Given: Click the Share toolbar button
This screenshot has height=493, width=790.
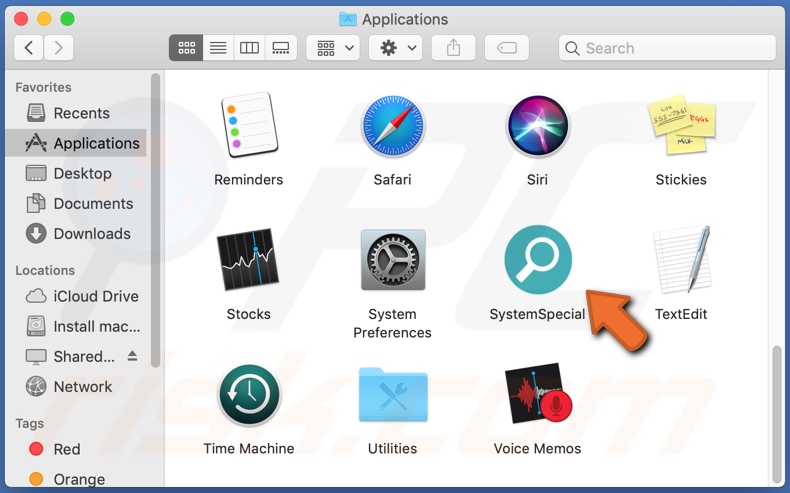Looking at the screenshot, I should click(x=453, y=48).
